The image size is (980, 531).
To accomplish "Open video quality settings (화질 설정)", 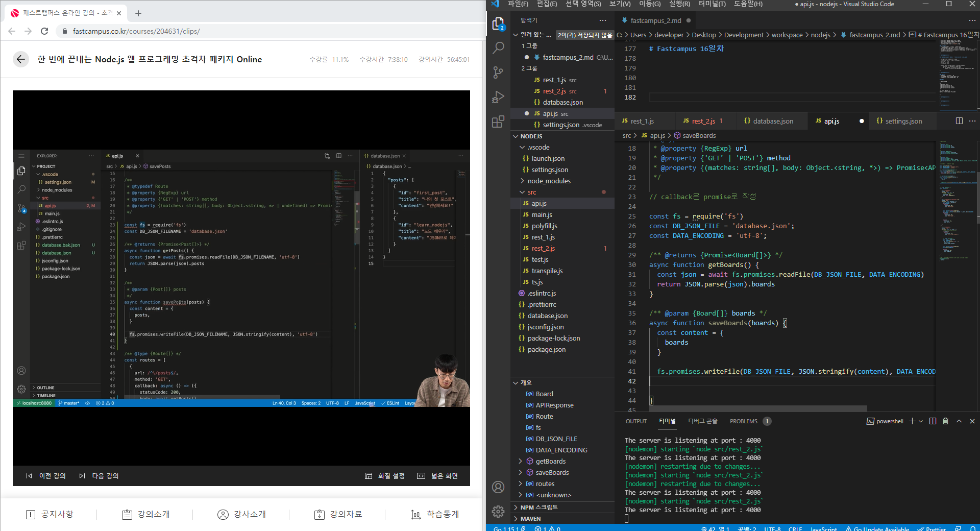I will 385,476.
